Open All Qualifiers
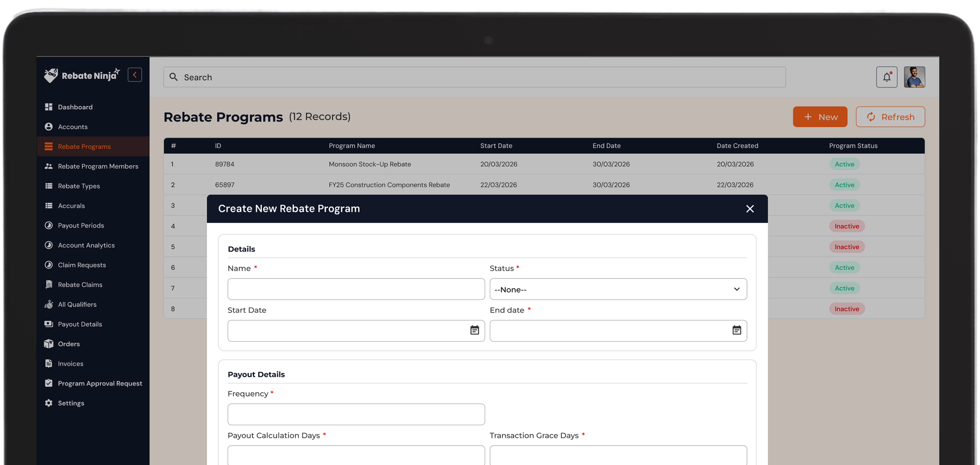The height and width of the screenshot is (465, 980). (x=77, y=305)
